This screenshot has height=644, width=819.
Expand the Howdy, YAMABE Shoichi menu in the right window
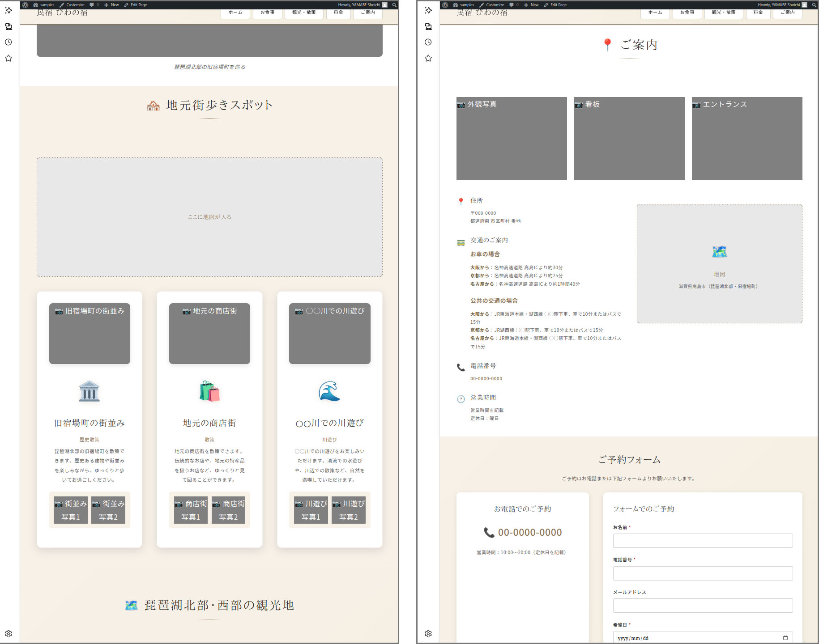click(781, 5)
